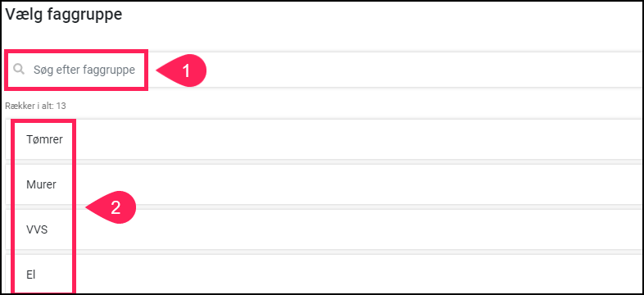Click the Tømrer label text
644x295 pixels.
click(44, 139)
